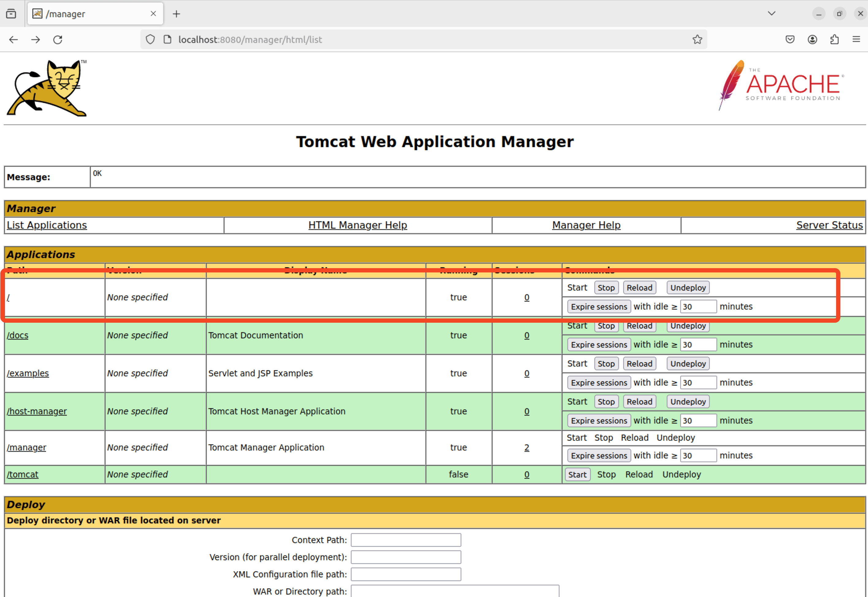
Task: Open the HTML Manager Help link
Action: tap(357, 225)
